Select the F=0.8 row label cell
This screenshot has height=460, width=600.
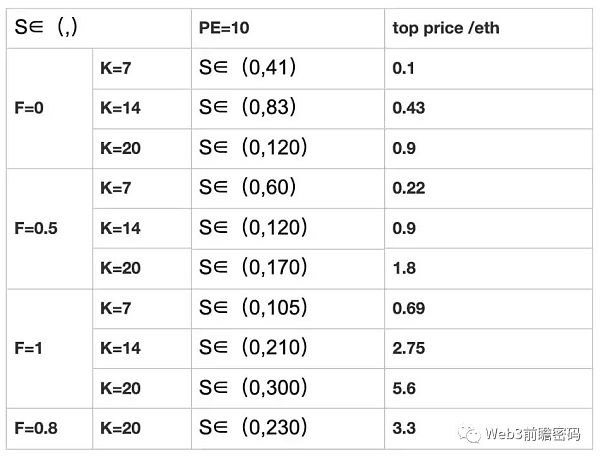(37, 428)
